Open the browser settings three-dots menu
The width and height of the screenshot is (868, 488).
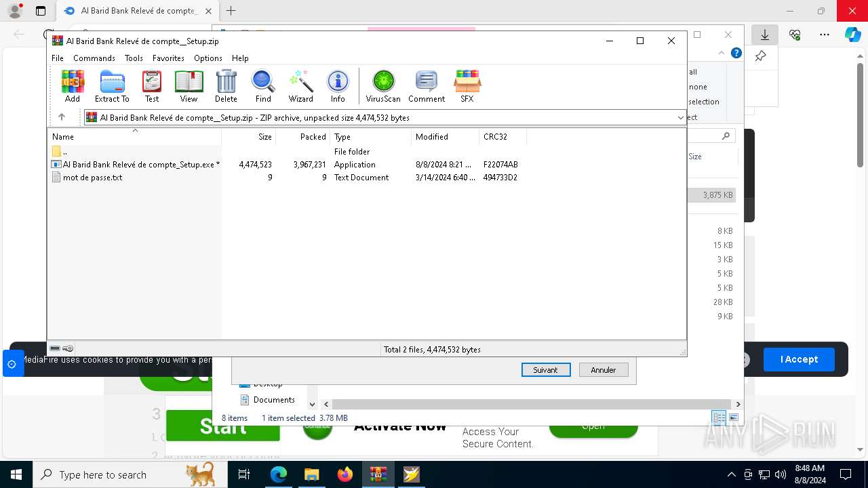pos(825,35)
